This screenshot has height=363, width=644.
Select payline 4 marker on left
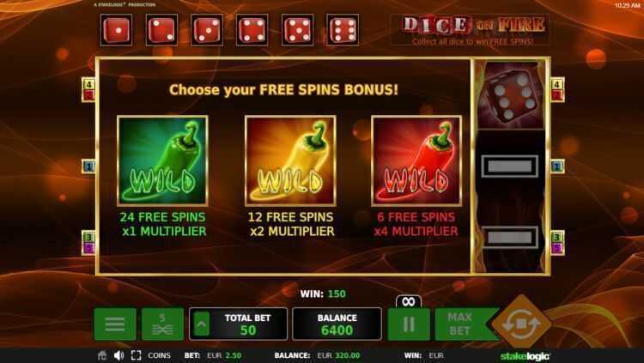(88, 84)
